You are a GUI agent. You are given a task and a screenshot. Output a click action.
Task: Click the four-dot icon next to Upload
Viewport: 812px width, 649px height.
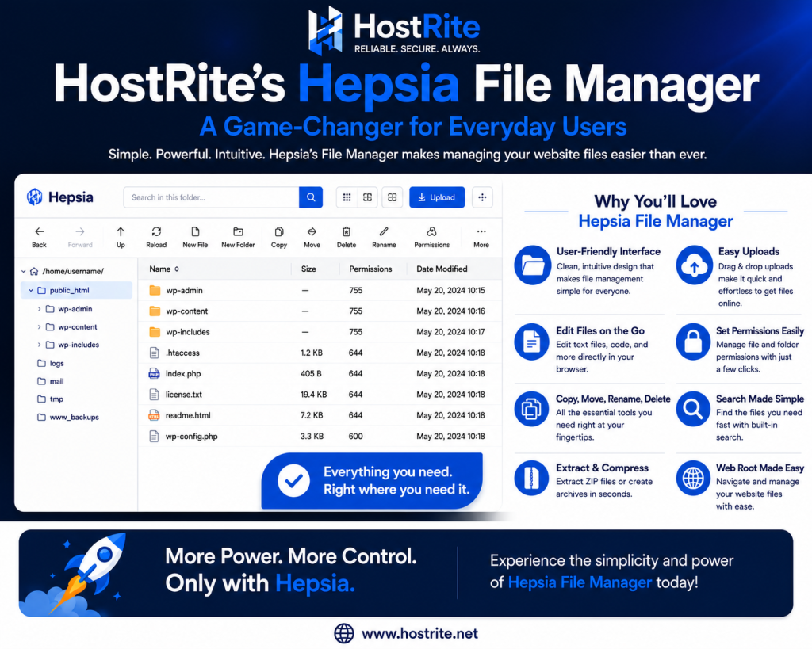tap(482, 197)
